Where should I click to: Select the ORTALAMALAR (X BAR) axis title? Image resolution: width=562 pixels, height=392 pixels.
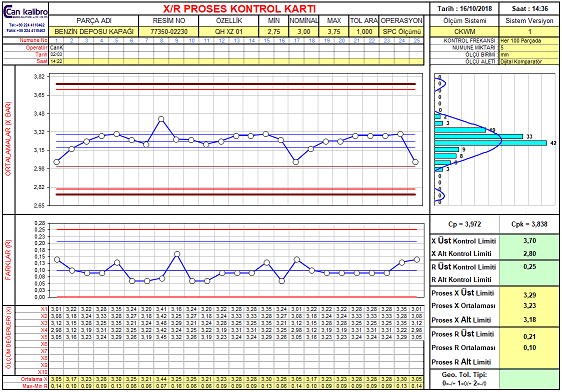[x=8, y=139]
